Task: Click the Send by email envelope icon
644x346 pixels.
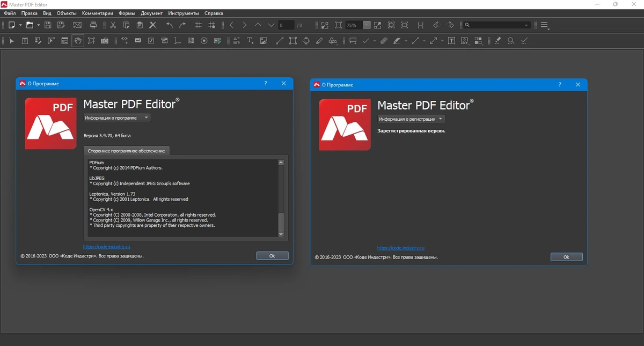Action: click(77, 25)
